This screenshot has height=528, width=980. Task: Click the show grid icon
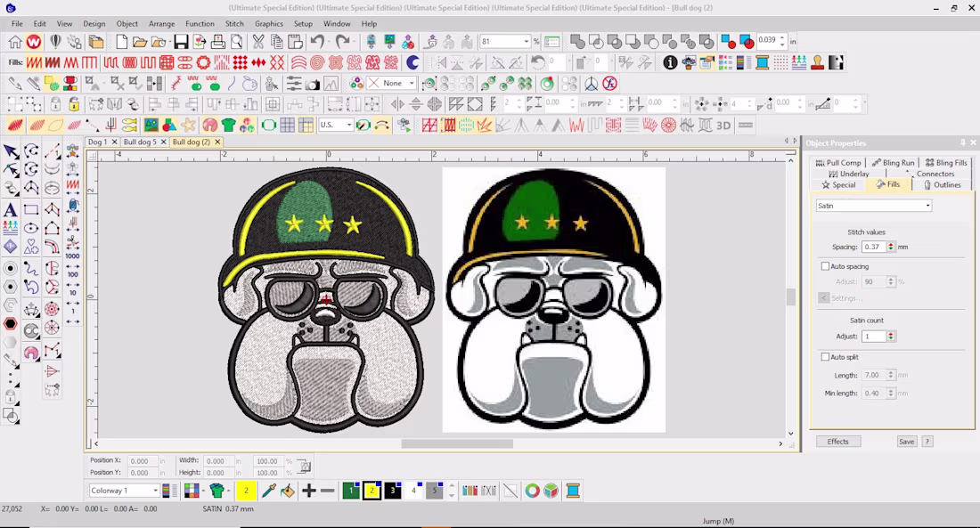tap(288, 126)
